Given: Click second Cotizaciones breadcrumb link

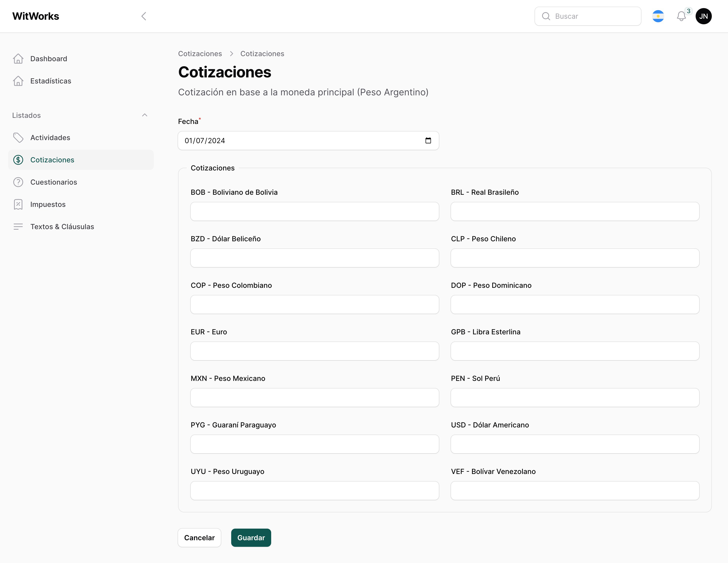Looking at the screenshot, I should tap(262, 54).
